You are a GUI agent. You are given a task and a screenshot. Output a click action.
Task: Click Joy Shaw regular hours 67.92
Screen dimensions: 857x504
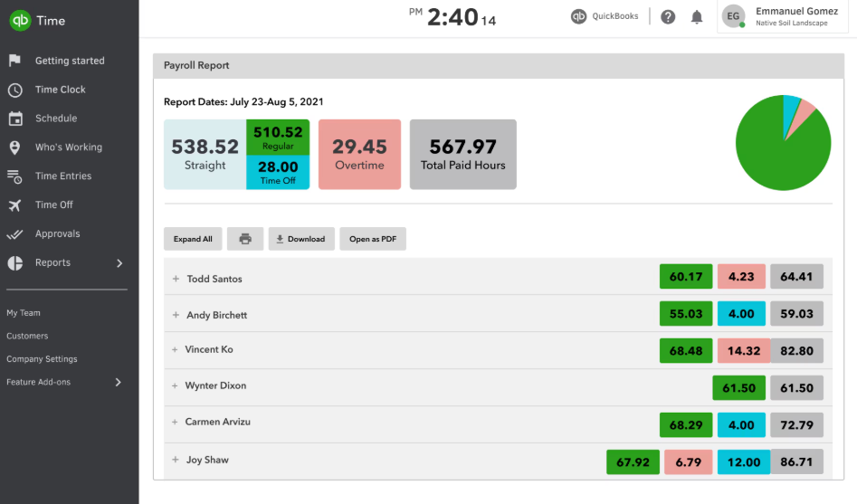633,462
